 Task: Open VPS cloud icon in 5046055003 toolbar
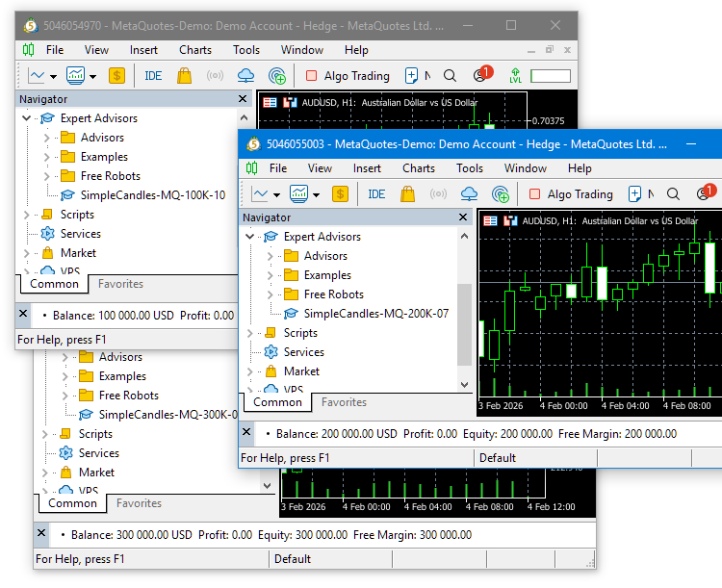click(x=469, y=193)
